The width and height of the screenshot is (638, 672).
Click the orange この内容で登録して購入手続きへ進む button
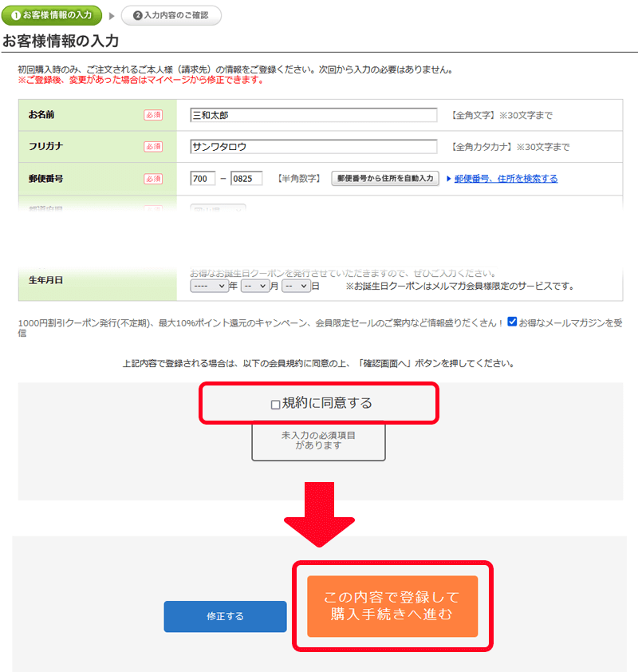click(392, 606)
